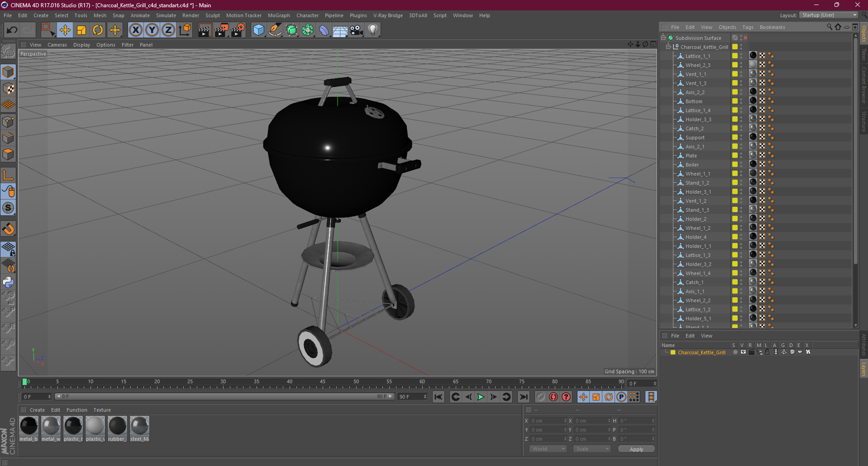Viewport: 868px width, 466px height.
Task: Click the Apply button
Action: tap(636, 449)
